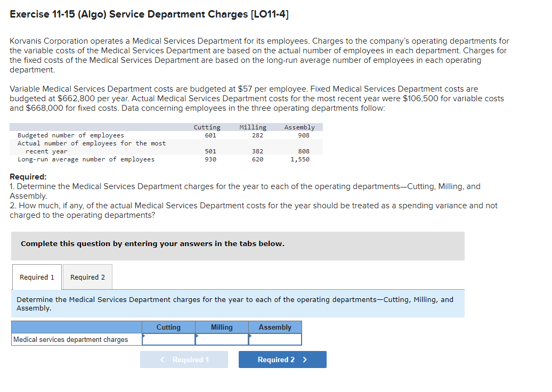Click the Milling charges input field

pyautogui.click(x=223, y=339)
